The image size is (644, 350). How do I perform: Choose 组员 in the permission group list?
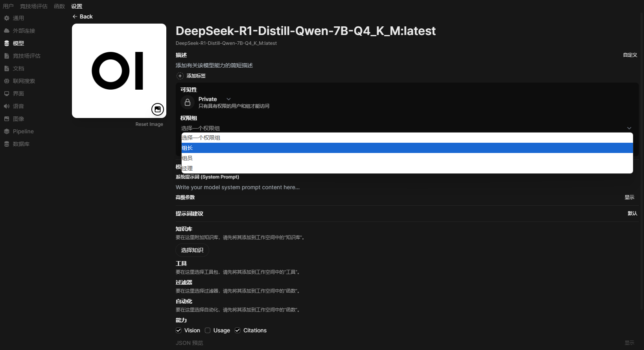pos(407,158)
